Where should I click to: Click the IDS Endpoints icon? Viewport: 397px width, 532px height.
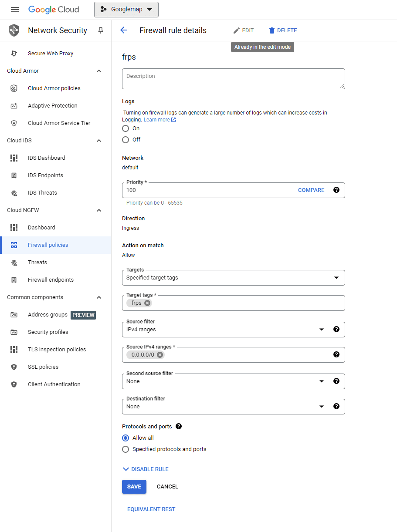click(14, 175)
